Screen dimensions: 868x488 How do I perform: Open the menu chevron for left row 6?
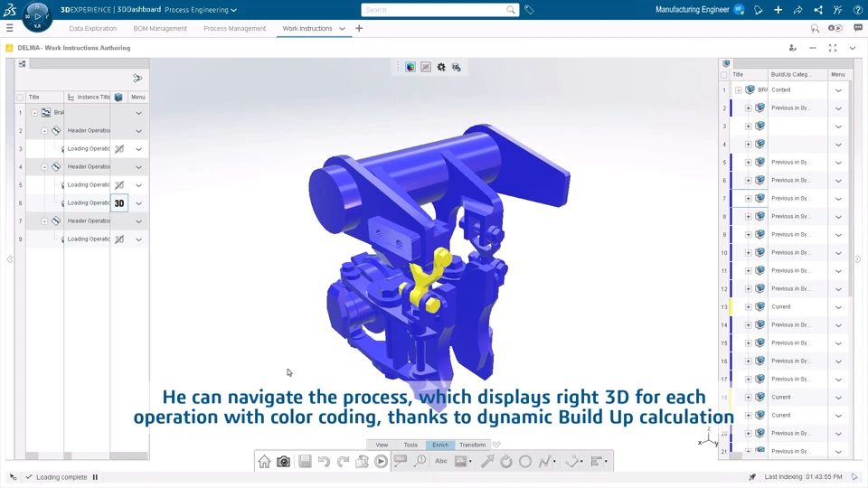point(138,203)
